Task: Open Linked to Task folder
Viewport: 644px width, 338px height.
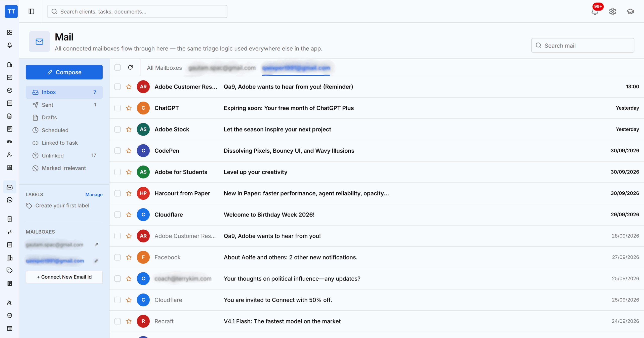Action: click(x=64, y=143)
